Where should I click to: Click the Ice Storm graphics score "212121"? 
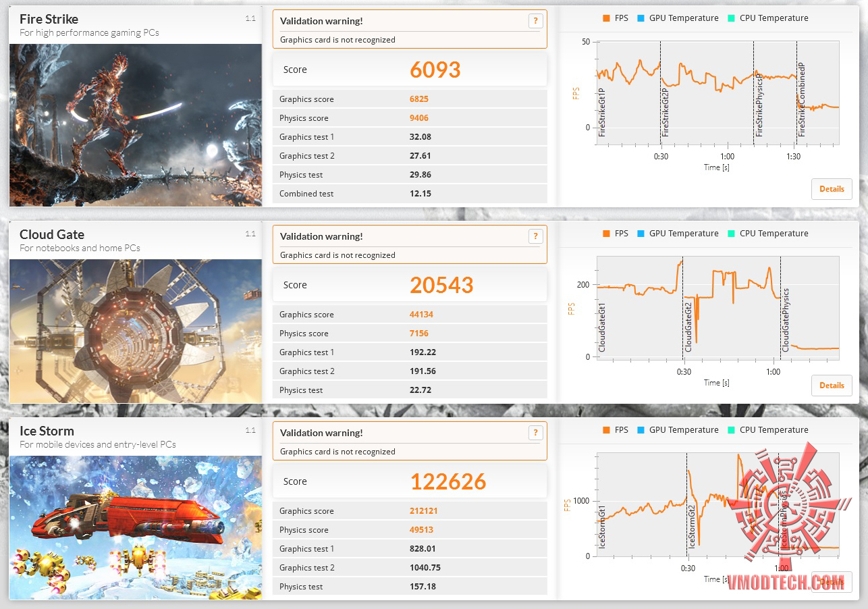point(424,511)
